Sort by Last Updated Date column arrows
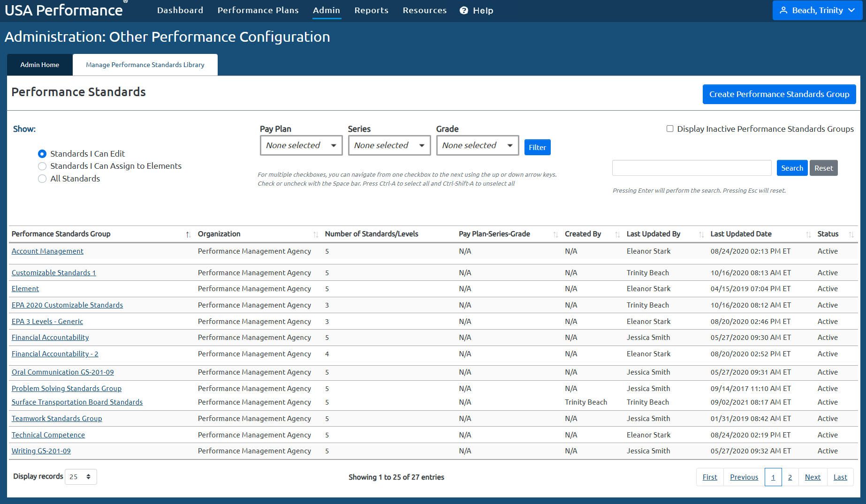Screen dimensions: 866x504 [x=808, y=234]
